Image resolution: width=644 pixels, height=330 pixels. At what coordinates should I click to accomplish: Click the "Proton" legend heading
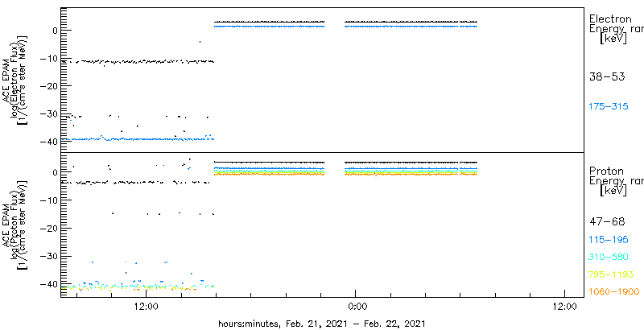(607, 171)
